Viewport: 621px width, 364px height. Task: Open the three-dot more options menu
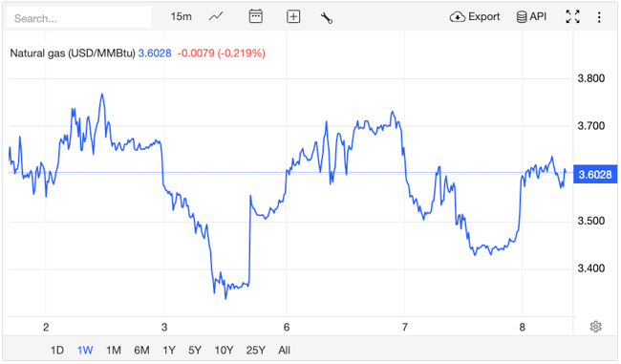point(599,17)
